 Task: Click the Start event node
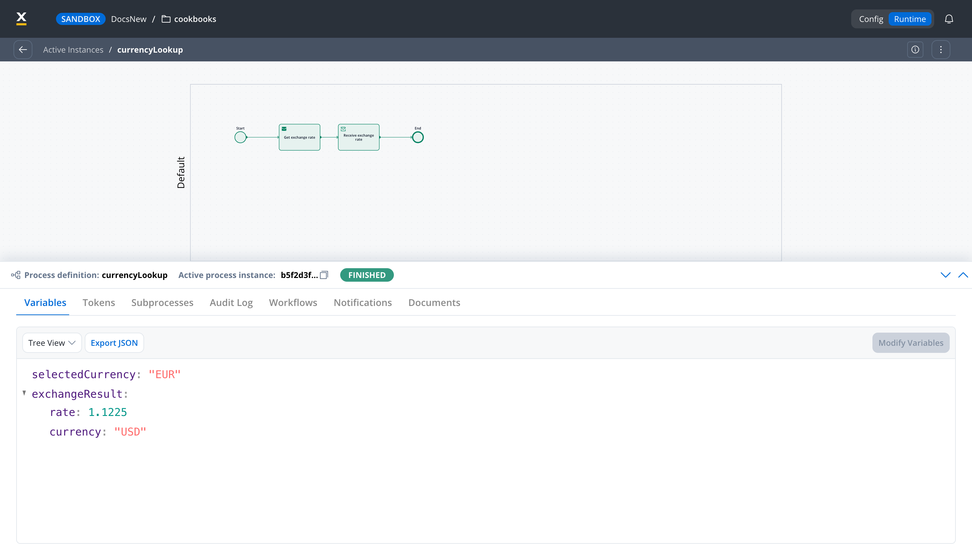coord(241,137)
